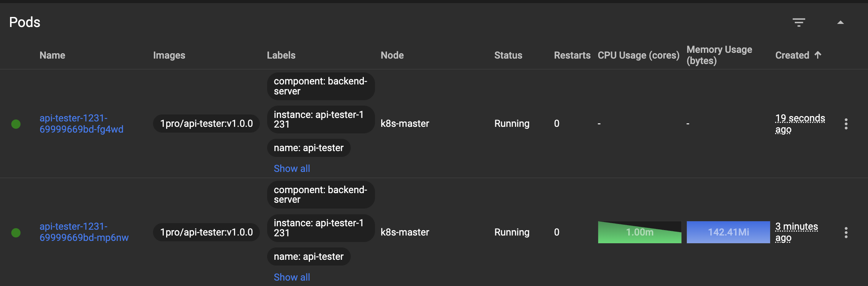Sort pods by Name column
This screenshot has width=868, height=286.
point(52,56)
